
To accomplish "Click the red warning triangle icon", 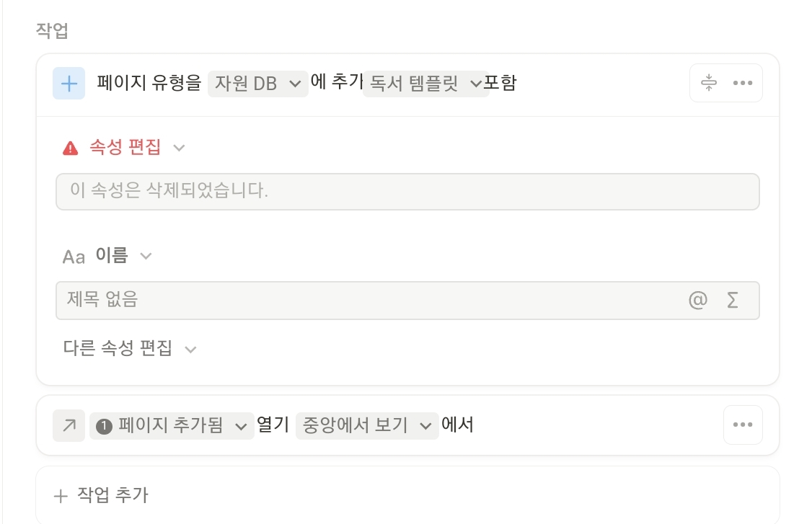I will tap(70, 148).
